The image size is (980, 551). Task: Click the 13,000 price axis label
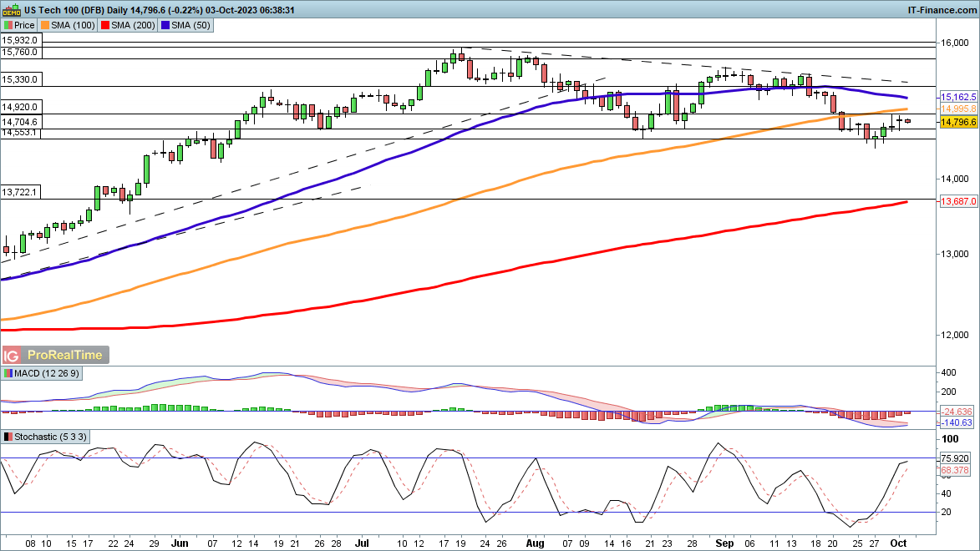tap(955, 254)
